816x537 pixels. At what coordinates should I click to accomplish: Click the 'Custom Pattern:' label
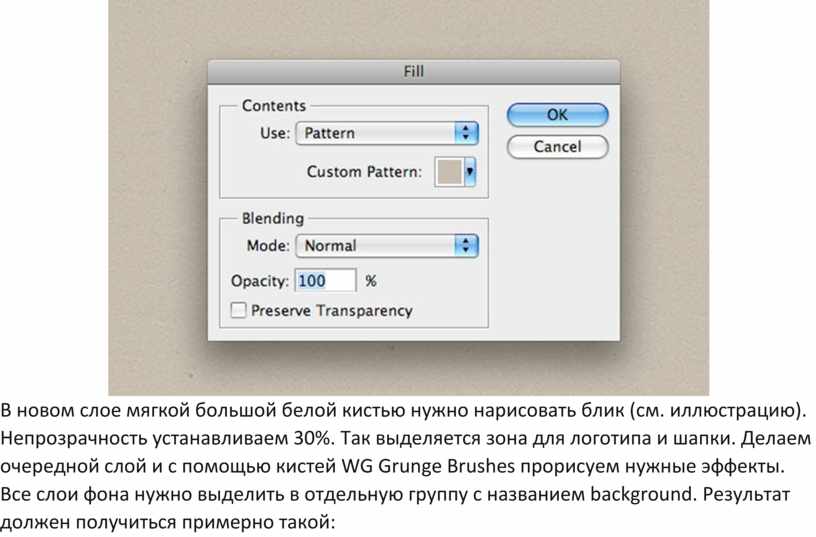pyautogui.click(x=364, y=172)
